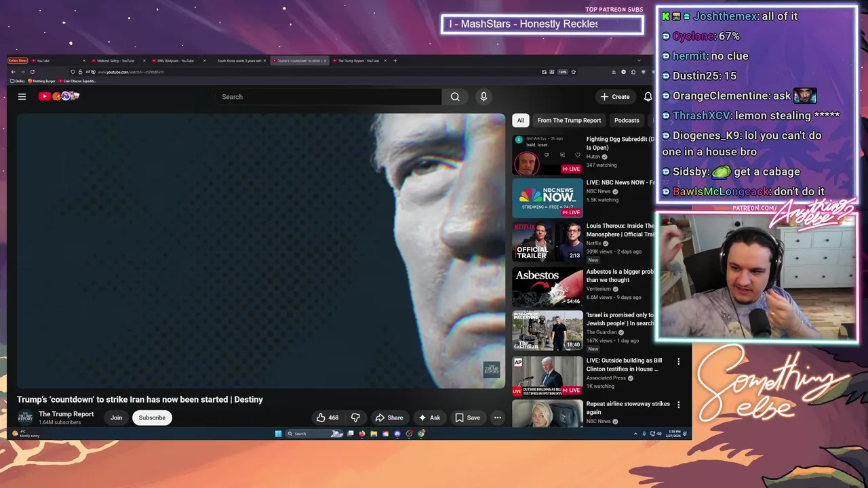Open Bill Clinton testifies live thumbnail
This screenshot has width=868, height=488.
click(x=547, y=375)
